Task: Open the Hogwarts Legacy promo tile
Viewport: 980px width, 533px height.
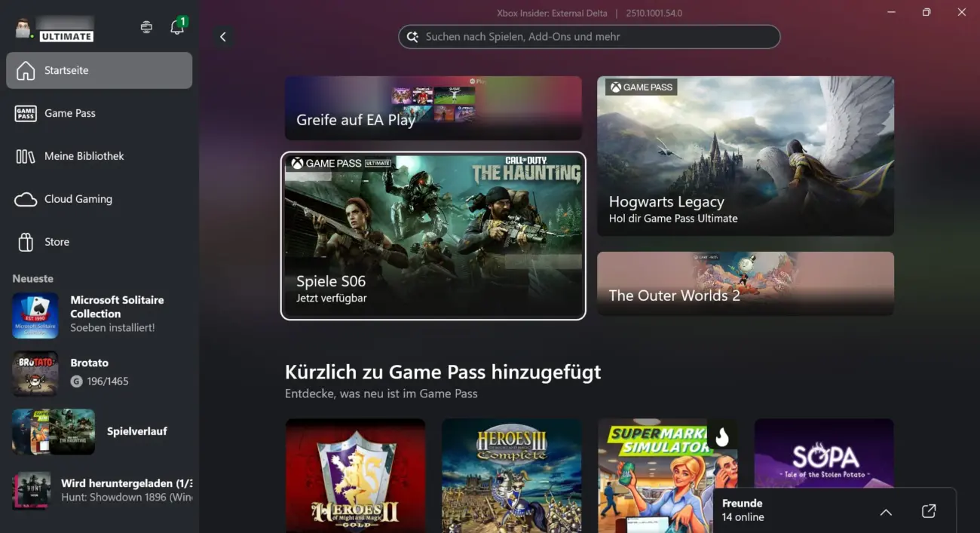Action: coord(745,156)
